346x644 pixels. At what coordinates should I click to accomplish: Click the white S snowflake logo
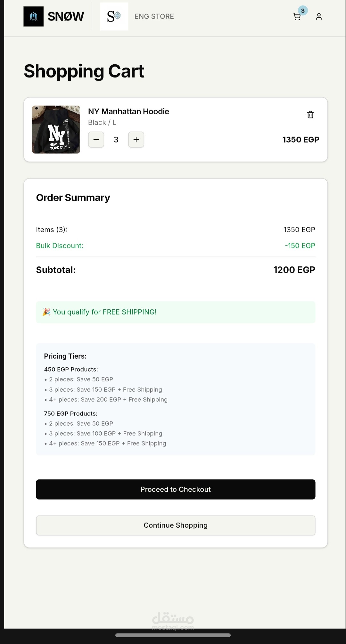114,16
